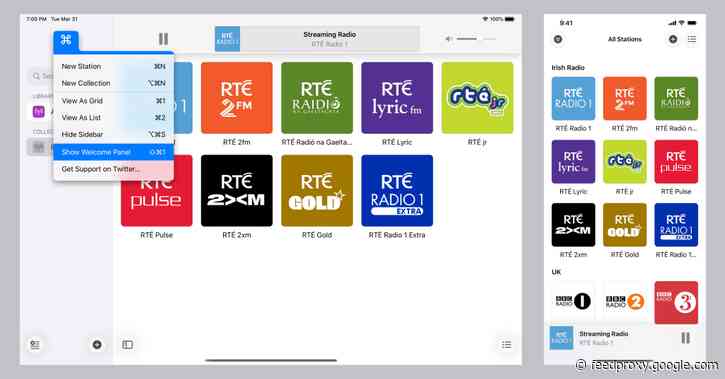Play RTÉ Raidió na Gaeltachta on iPad

tap(317, 98)
